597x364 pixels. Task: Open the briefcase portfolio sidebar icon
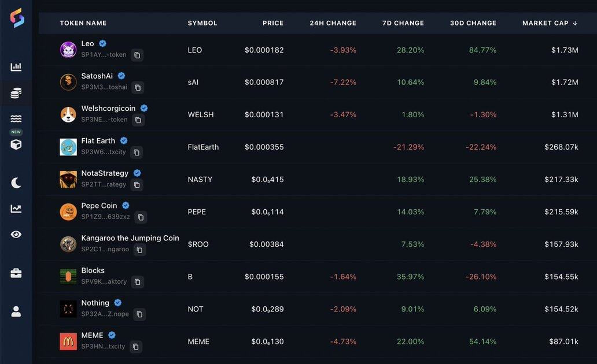coord(16,273)
